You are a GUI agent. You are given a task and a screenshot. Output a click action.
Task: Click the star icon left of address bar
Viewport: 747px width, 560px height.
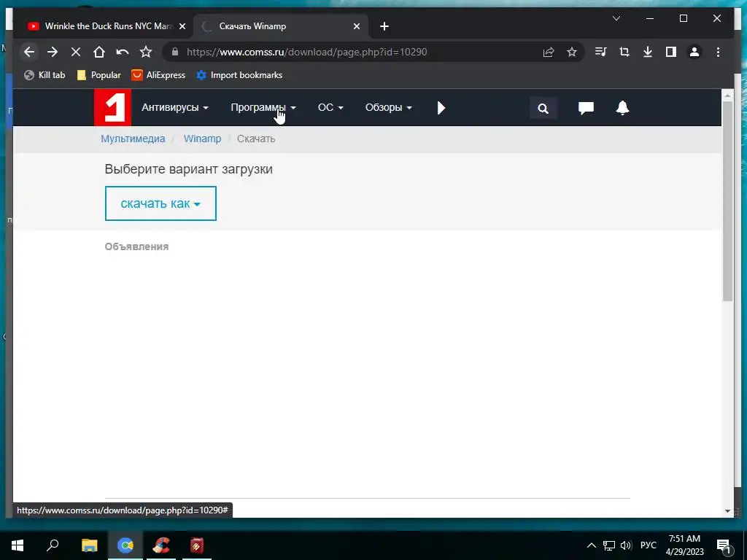(x=146, y=52)
